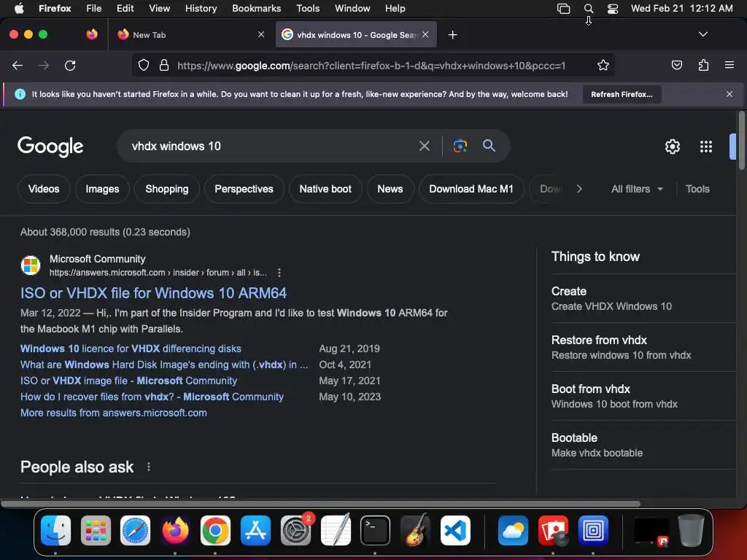Image resolution: width=747 pixels, height=560 pixels.
Task: Dismiss the Firefox refresh notification bar
Action: pyautogui.click(x=729, y=94)
